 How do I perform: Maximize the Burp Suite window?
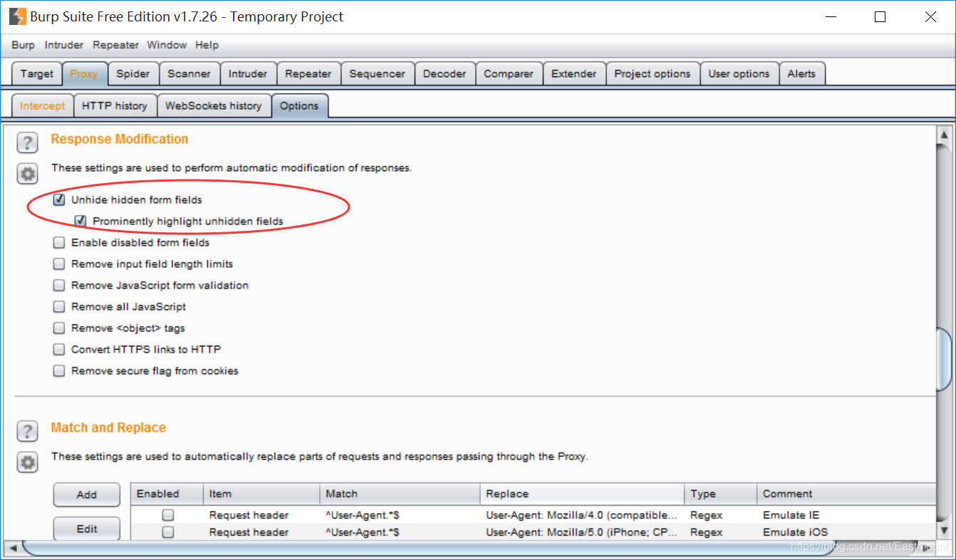[880, 16]
